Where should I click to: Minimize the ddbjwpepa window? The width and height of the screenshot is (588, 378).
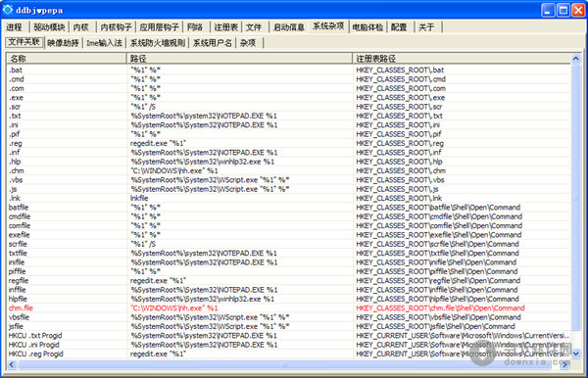pos(548,10)
